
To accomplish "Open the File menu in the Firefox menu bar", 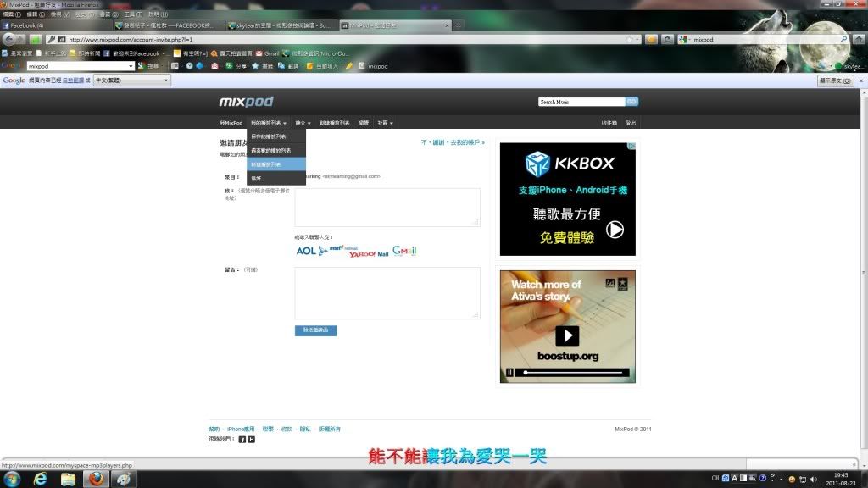I will click(12, 14).
